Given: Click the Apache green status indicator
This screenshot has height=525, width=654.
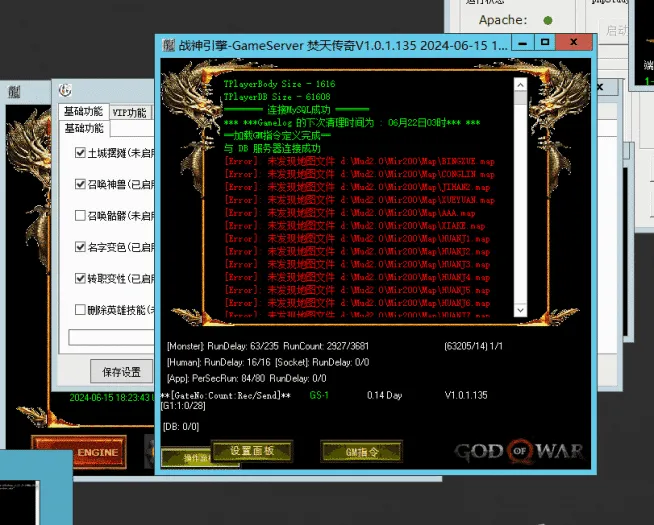Looking at the screenshot, I should pos(548,20).
